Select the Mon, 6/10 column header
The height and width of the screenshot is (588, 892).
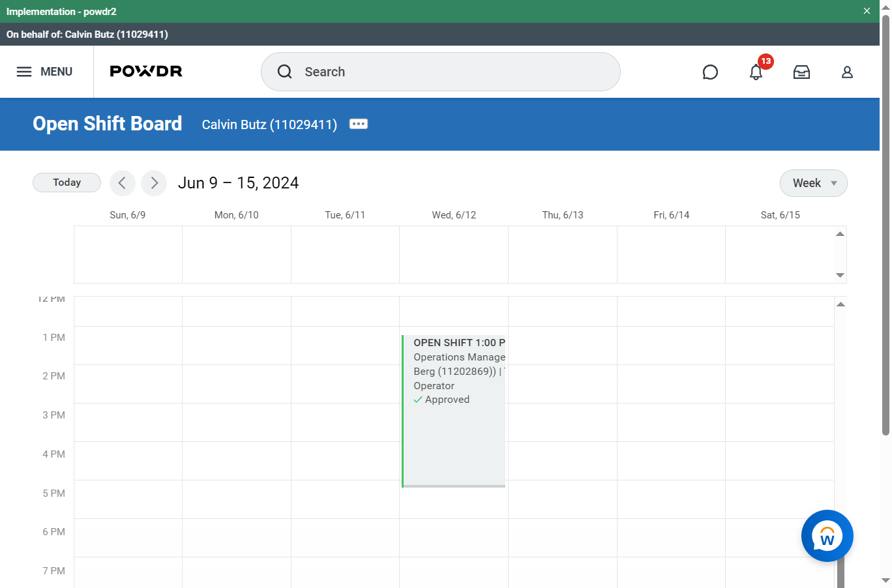[237, 215]
